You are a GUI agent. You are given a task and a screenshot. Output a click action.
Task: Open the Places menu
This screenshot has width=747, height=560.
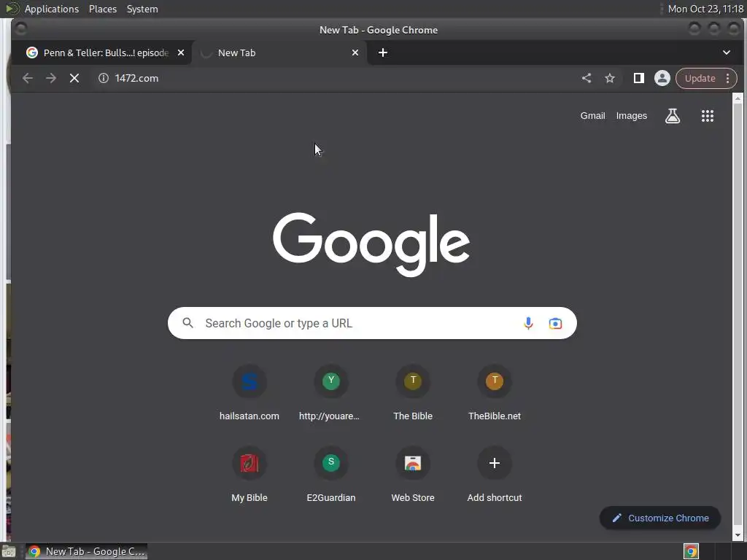click(103, 9)
